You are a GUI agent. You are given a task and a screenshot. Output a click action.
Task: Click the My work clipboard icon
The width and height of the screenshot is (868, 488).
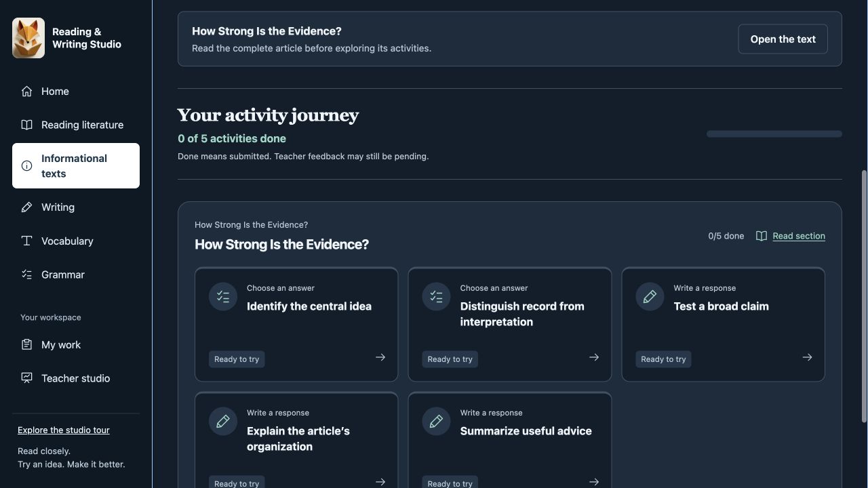tap(26, 345)
